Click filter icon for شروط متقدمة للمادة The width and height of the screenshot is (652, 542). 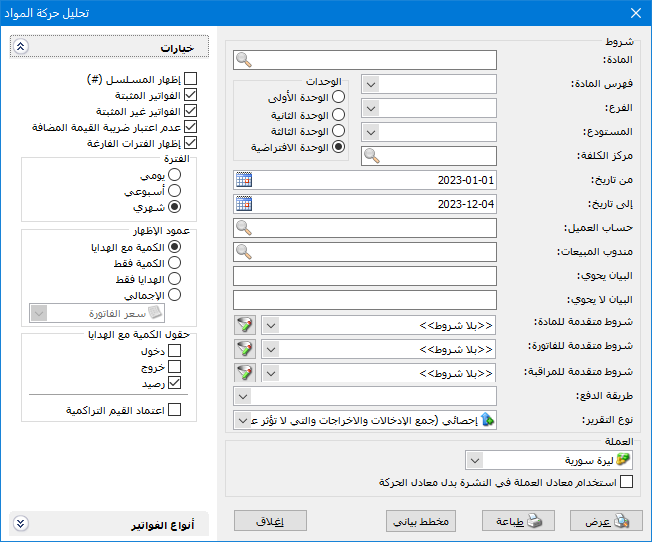pos(245,325)
